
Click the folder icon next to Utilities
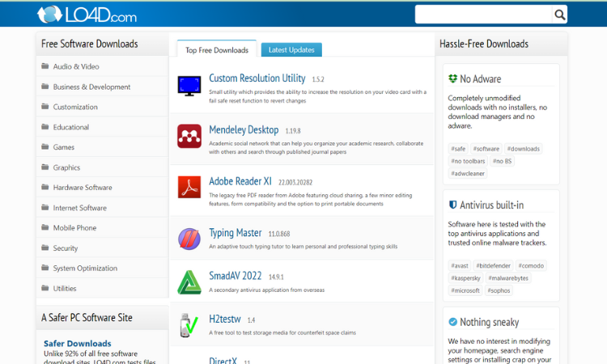click(x=45, y=288)
